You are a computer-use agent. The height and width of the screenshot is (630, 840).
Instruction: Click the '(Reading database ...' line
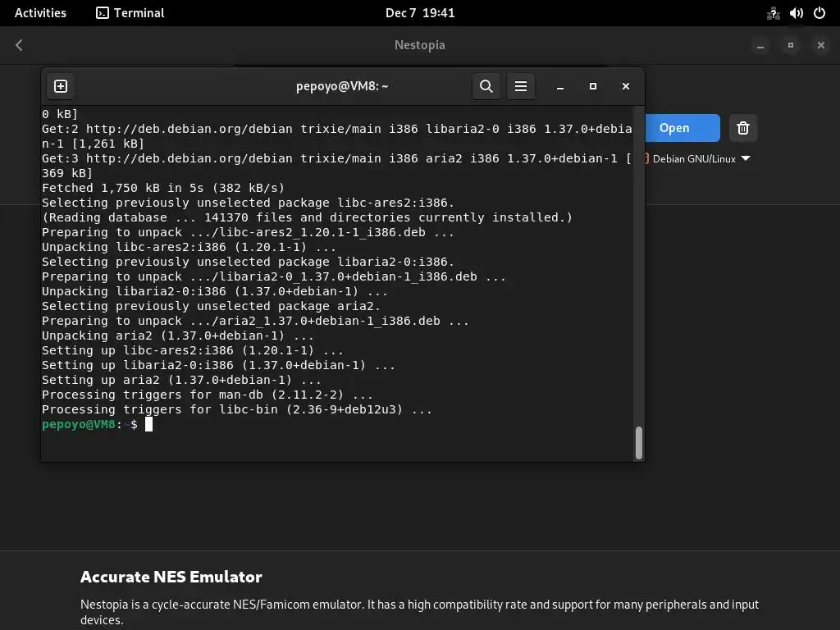(x=307, y=217)
